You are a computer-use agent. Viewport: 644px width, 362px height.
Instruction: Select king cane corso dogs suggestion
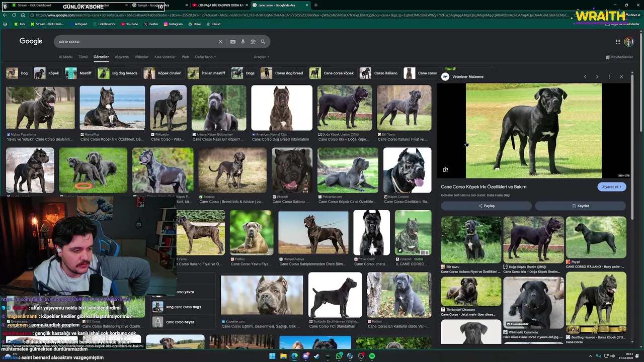[183, 307]
